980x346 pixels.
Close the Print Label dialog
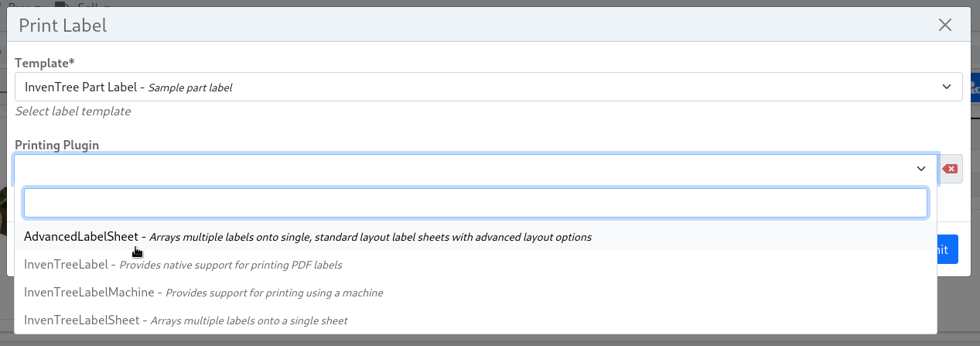pyautogui.click(x=944, y=25)
